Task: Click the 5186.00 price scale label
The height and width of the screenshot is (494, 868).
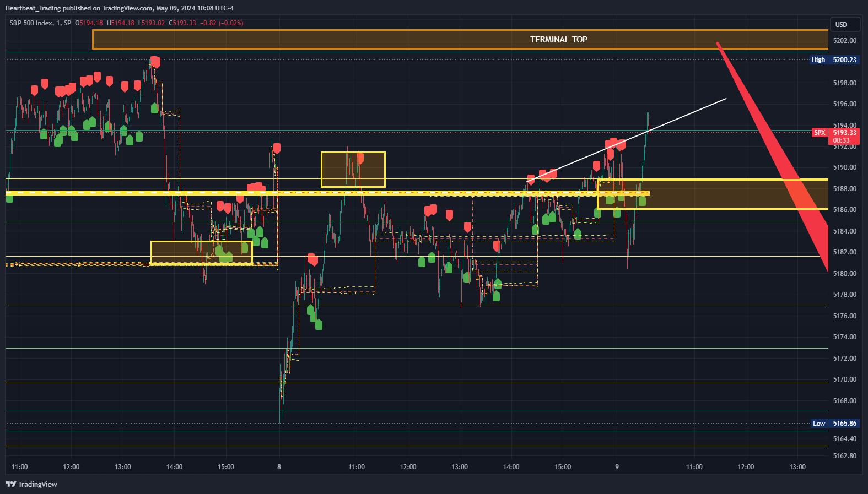Action: tap(845, 210)
